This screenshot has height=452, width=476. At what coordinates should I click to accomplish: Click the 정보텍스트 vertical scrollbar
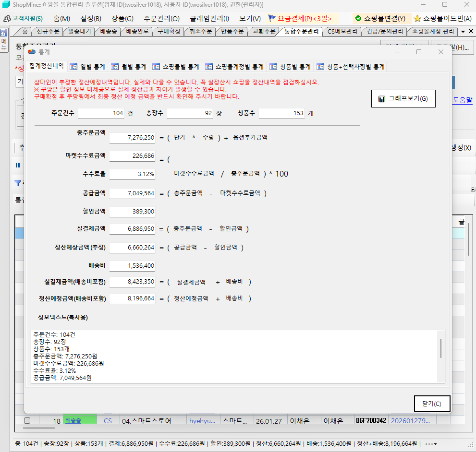[441, 348]
